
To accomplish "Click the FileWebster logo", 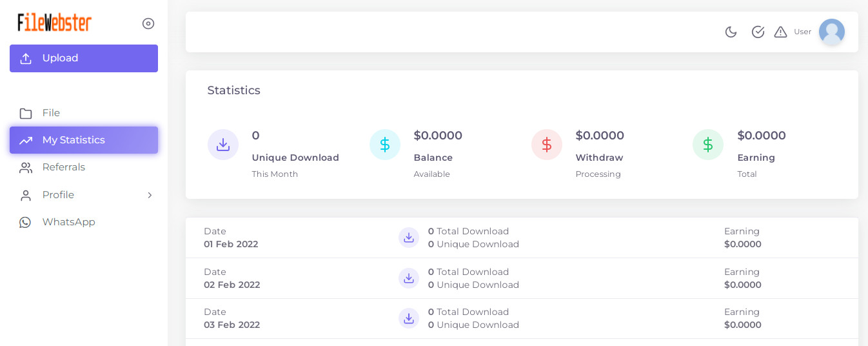I will (x=55, y=23).
